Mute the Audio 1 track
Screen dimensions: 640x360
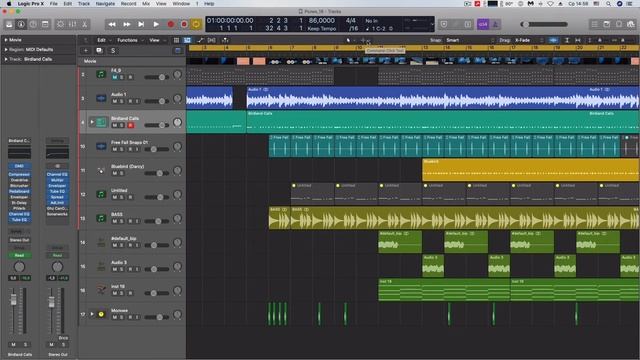[115, 101]
